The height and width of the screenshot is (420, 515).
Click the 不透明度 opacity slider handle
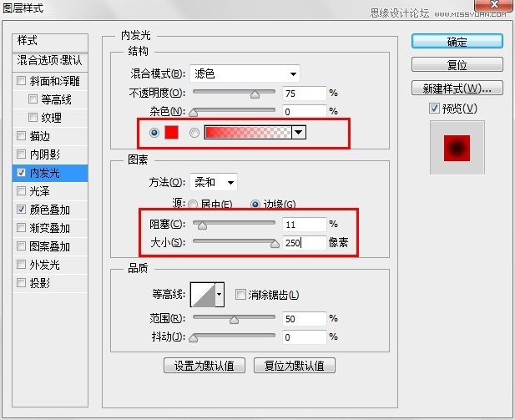coord(255,94)
